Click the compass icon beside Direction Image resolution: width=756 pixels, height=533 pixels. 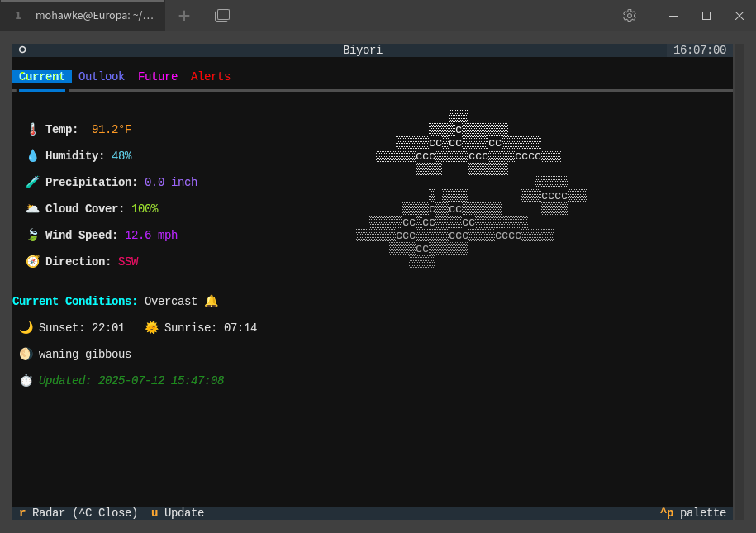pyautogui.click(x=32, y=262)
